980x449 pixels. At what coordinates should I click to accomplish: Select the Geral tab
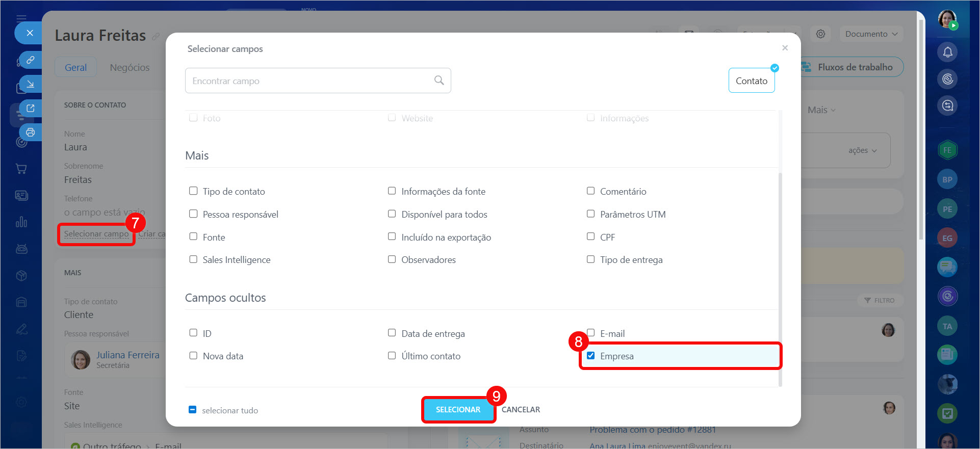click(75, 67)
